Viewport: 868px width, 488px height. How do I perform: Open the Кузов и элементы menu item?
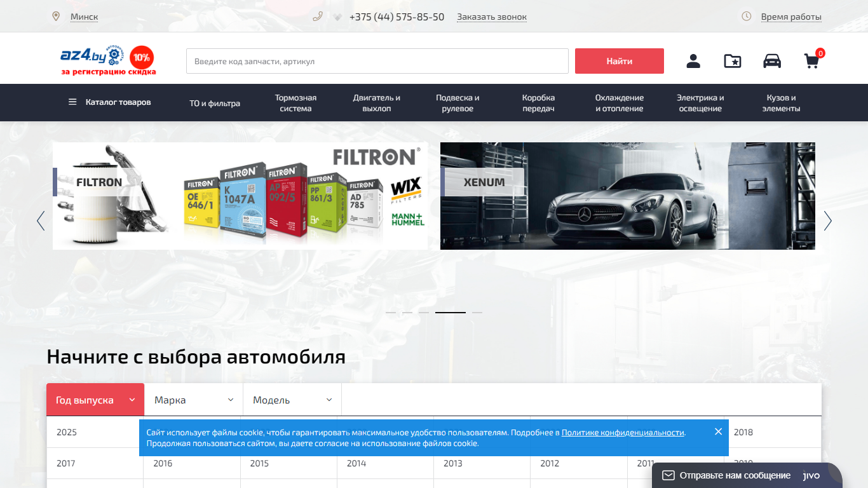(782, 103)
